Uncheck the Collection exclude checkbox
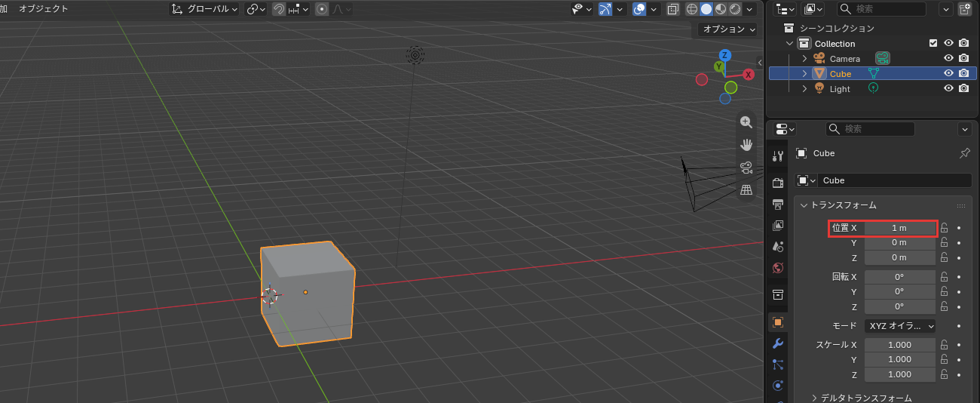This screenshot has width=980, height=403. click(933, 43)
